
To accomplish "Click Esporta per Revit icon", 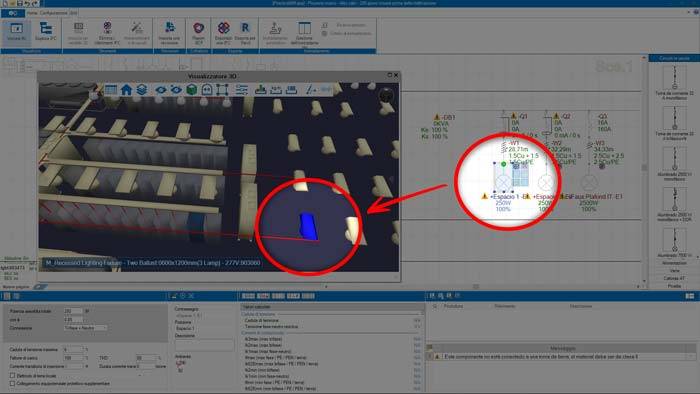I will click(245, 33).
